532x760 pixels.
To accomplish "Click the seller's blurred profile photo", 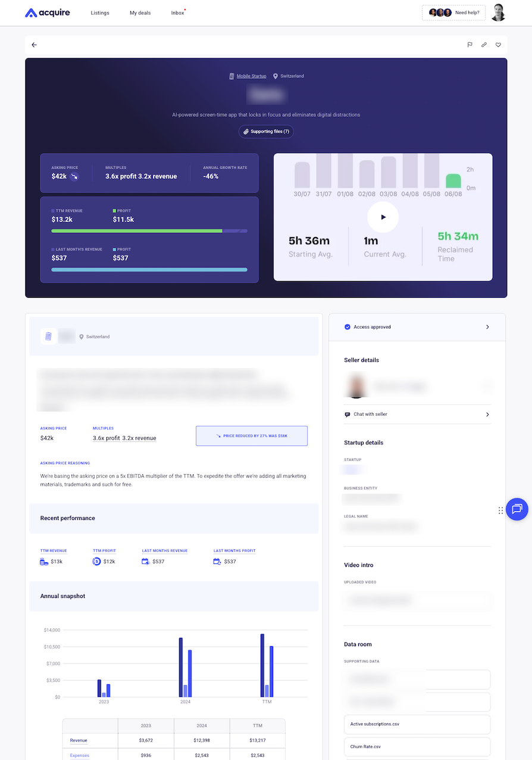I will point(356,386).
